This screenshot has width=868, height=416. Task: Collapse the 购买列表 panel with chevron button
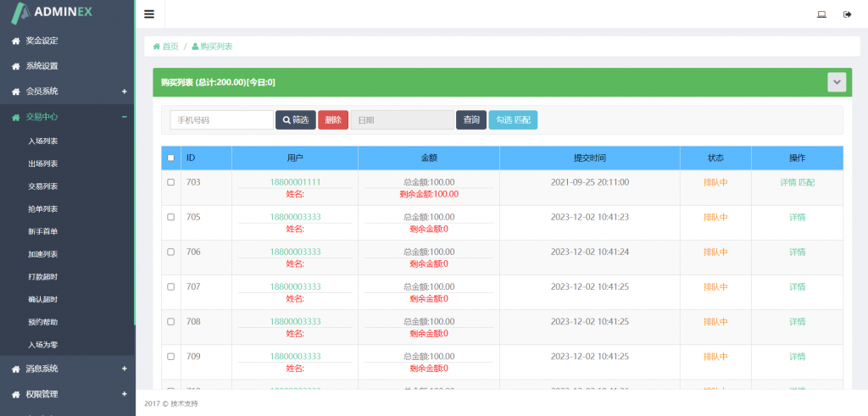tap(837, 82)
